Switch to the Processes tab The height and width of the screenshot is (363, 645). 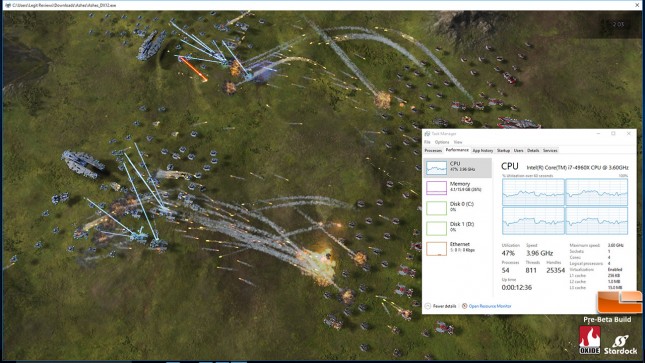[x=433, y=151]
